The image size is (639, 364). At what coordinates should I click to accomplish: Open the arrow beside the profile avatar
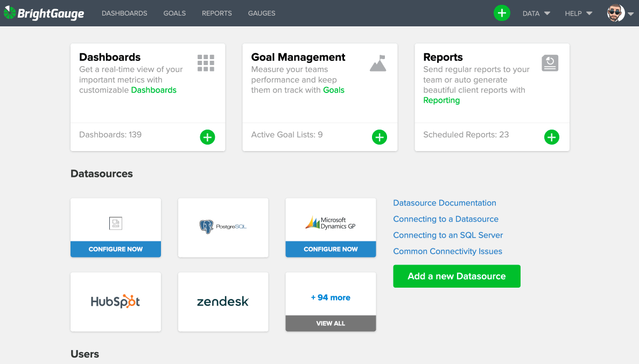pyautogui.click(x=631, y=14)
